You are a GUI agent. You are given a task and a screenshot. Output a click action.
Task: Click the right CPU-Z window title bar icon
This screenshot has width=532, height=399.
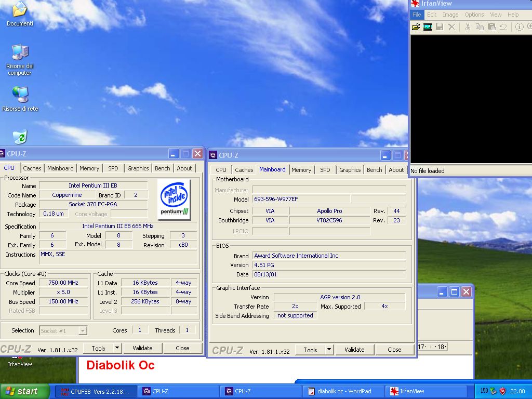(x=213, y=155)
